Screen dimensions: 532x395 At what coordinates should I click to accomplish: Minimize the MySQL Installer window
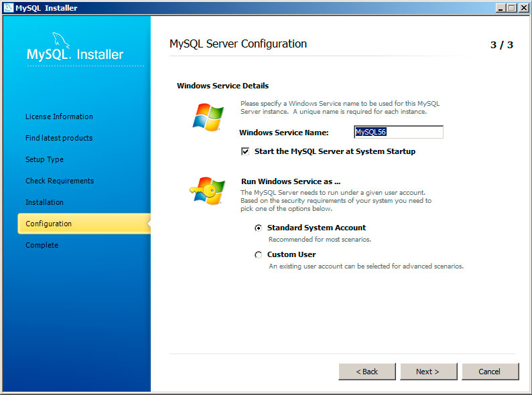click(501, 8)
